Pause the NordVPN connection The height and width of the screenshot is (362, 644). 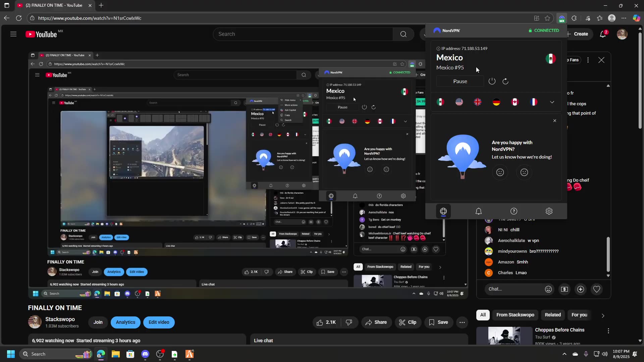[460, 81]
